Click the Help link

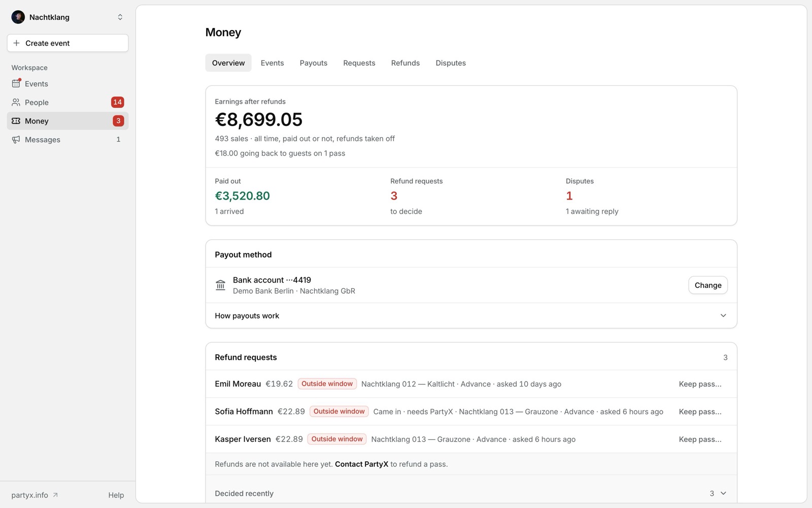point(116,495)
